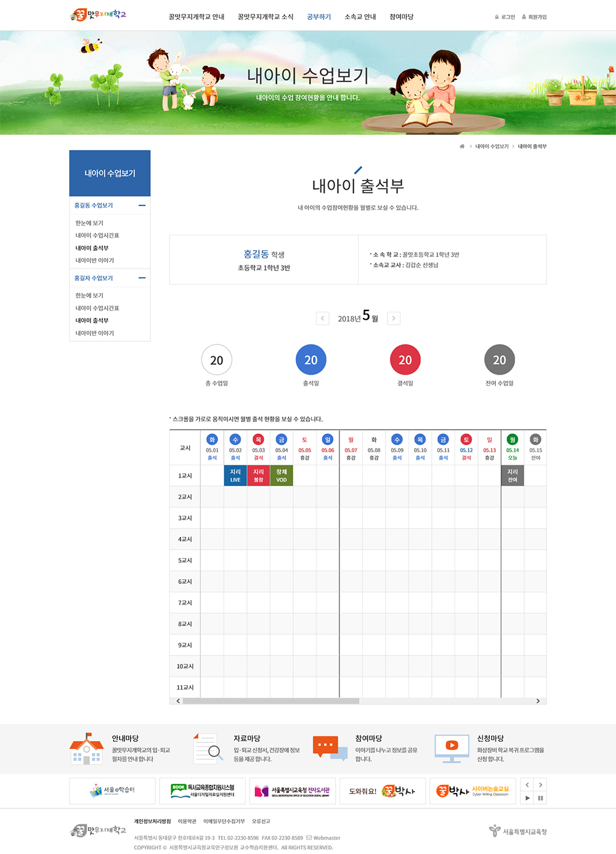This screenshot has height=854, width=616.
Task: Collapse the 홍길동 수업보기 section
Action: (x=142, y=205)
